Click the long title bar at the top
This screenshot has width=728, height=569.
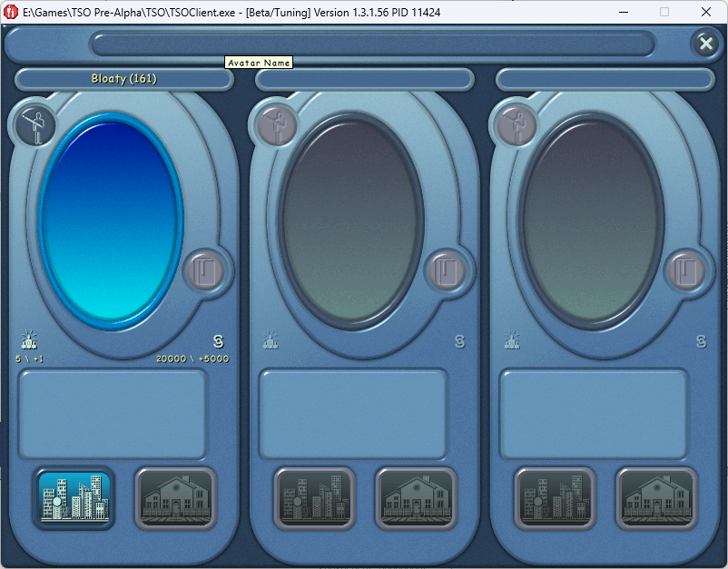click(x=373, y=44)
